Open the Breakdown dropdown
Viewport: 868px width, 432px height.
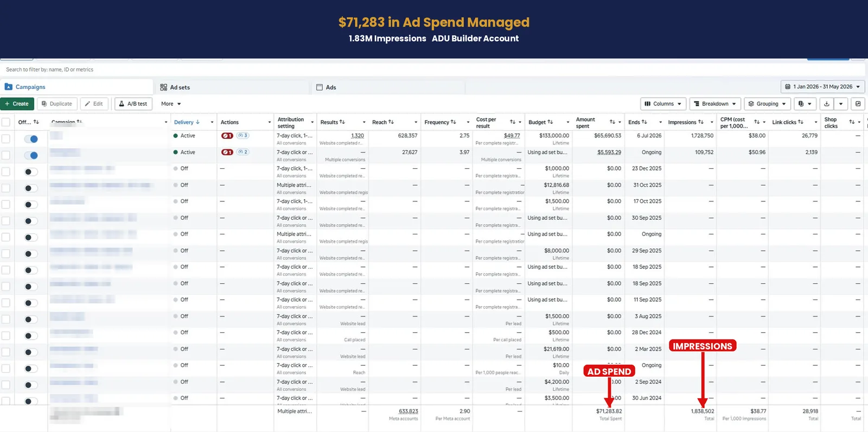point(715,104)
